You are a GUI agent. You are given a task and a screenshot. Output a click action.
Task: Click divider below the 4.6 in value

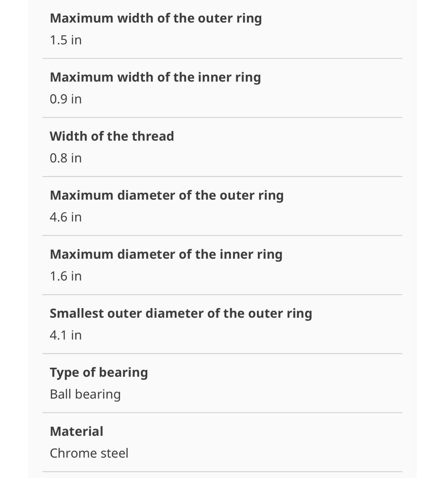pos(222,236)
